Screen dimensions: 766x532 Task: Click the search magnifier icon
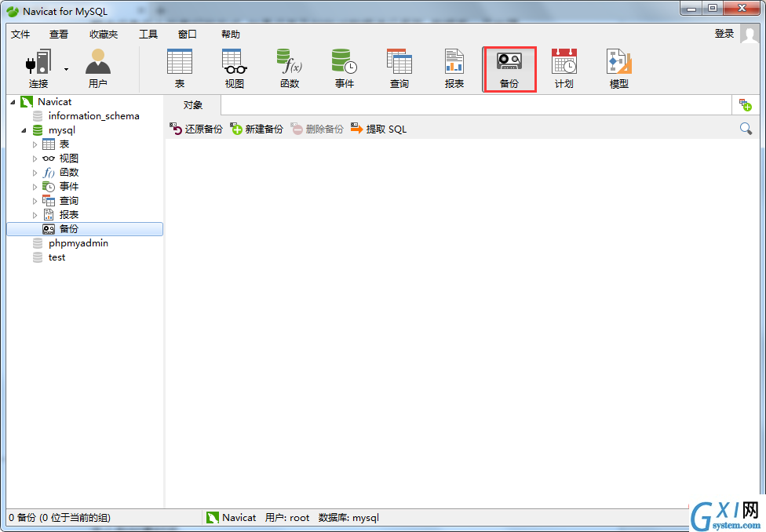click(746, 129)
